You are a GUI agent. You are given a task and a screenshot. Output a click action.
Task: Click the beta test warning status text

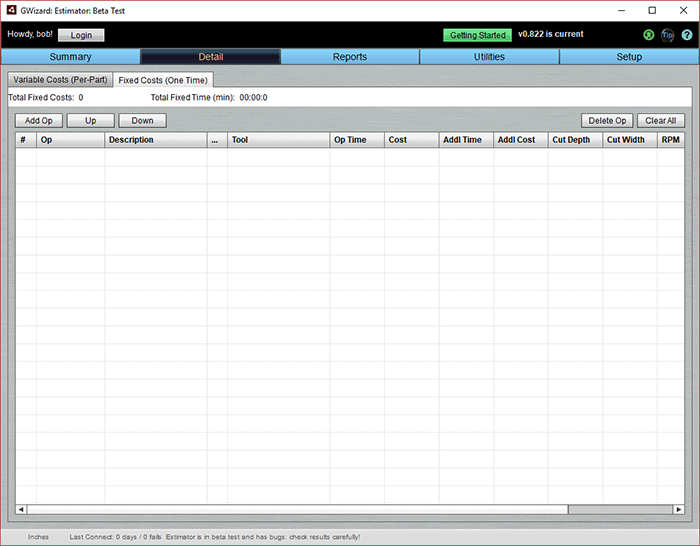(263, 537)
